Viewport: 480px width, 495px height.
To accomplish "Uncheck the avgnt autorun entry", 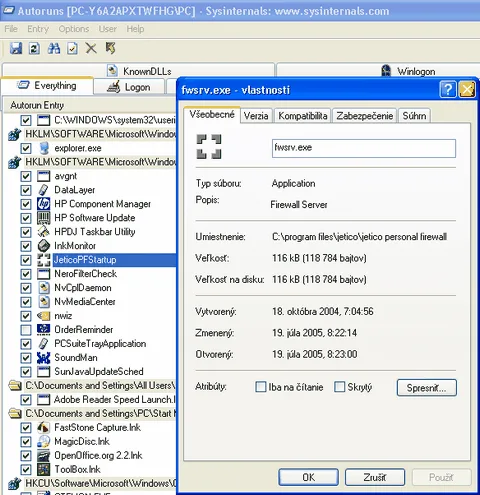I will 26,176.
